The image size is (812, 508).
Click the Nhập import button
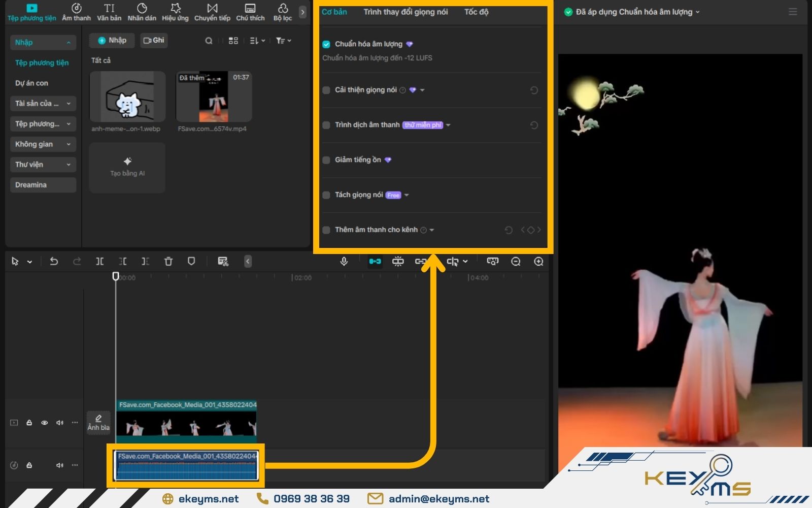[112, 40]
